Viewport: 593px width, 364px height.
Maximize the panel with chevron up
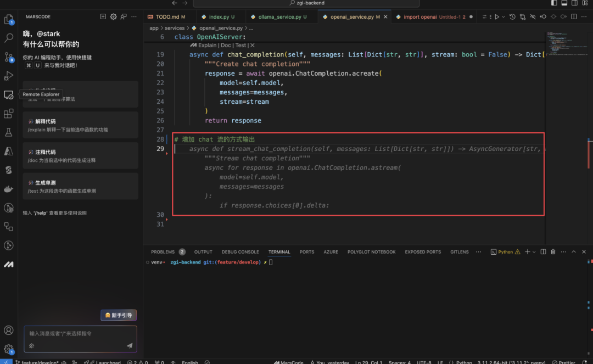(x=574, y=252)
